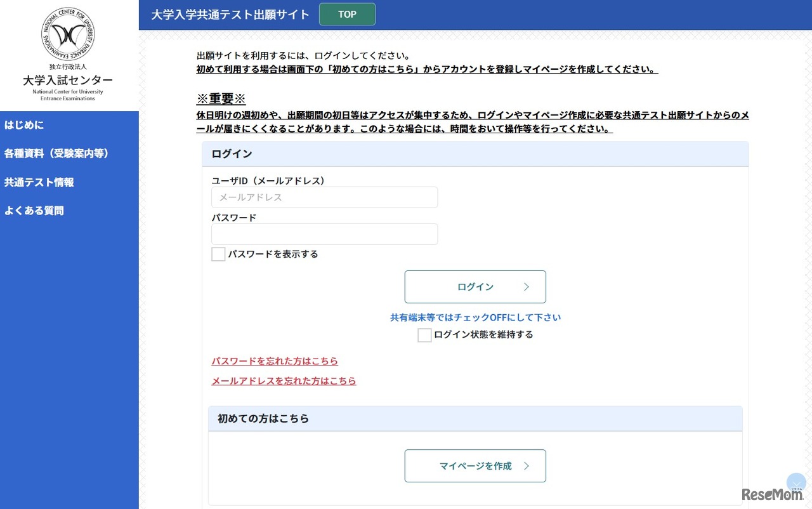Click the round scroll-down arrow icon
The width and height of the screenshot is (812, 509).
(796, 483)
